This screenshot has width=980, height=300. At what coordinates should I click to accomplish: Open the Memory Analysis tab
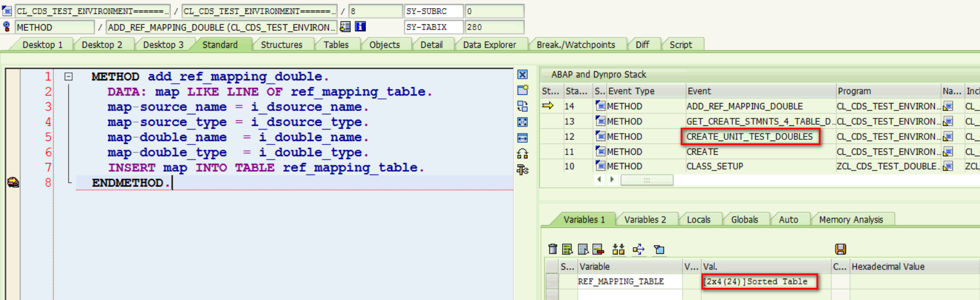coord(851,220)
